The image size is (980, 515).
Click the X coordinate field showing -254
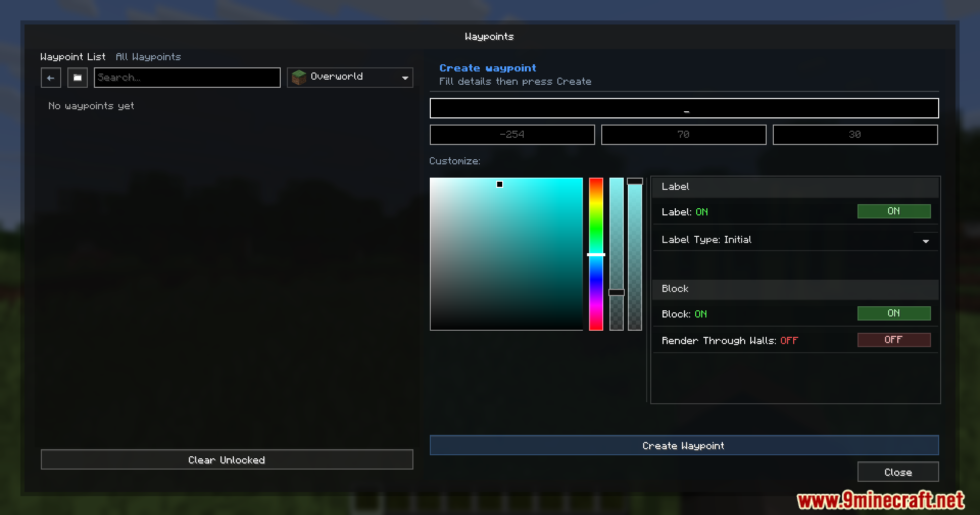[x=512, y=135]
